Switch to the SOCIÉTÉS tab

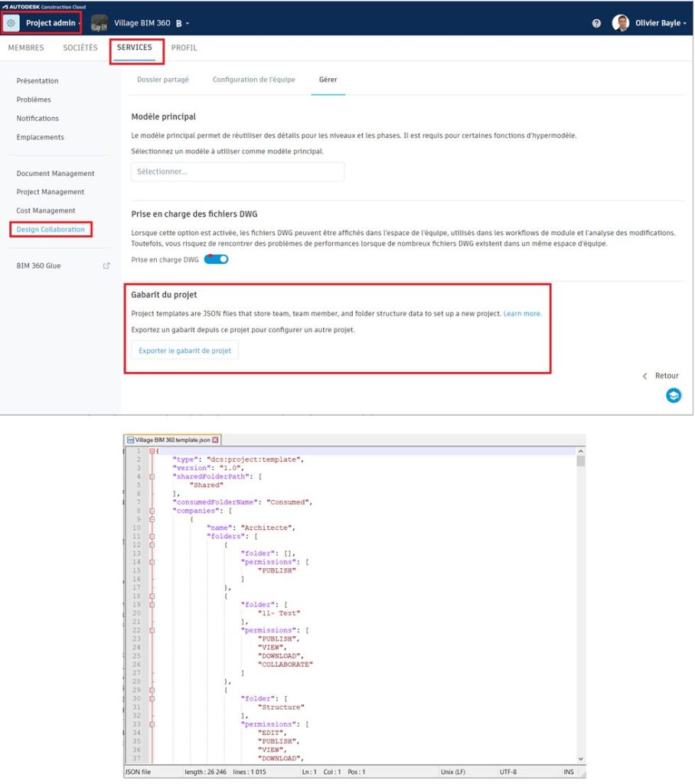(x=80, y=47)
